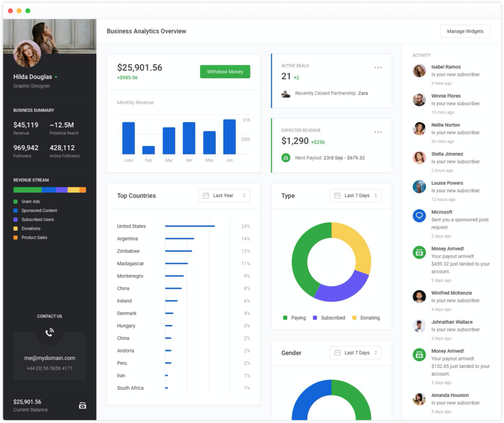Click the ~12.5M Potential Reach figure
This screenshot has width=504, height=423.
[x=62, y=125]
